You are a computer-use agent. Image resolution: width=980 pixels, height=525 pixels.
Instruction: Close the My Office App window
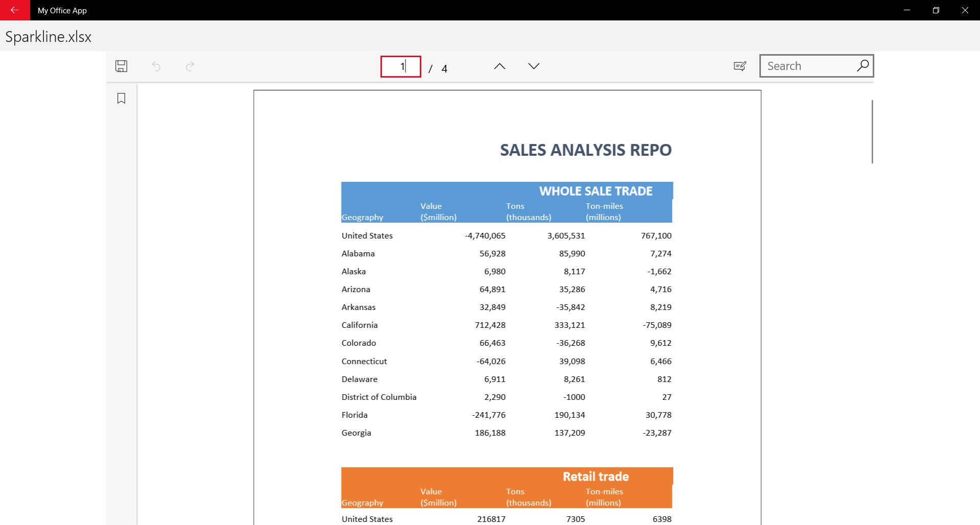click(965, 10)
